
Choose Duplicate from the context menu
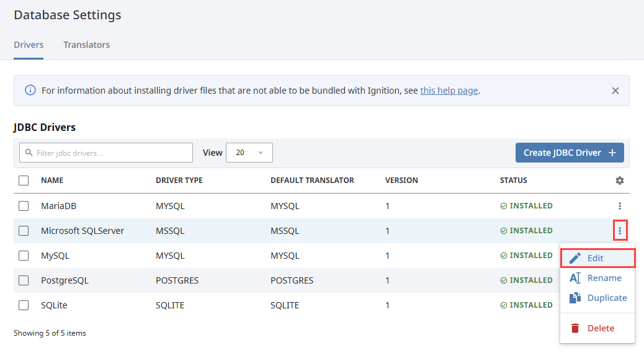(x=597, y=298)
